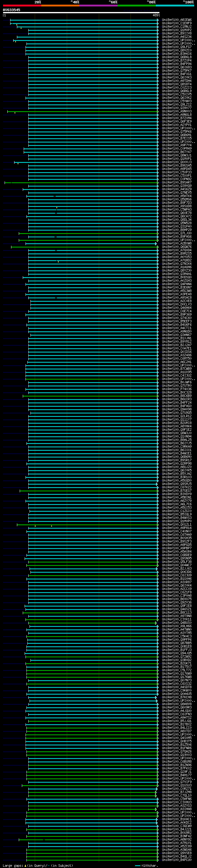The width and height of the screenshot is (197, 868).
Task: Click the Large gaps legend text
Action: pos(38,866)
